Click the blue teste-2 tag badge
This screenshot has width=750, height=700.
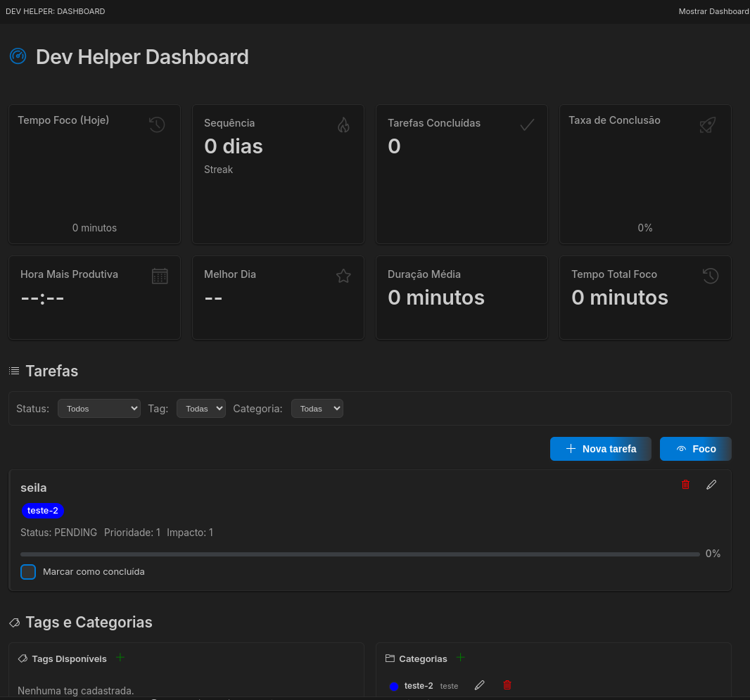[x=43, y=511]
